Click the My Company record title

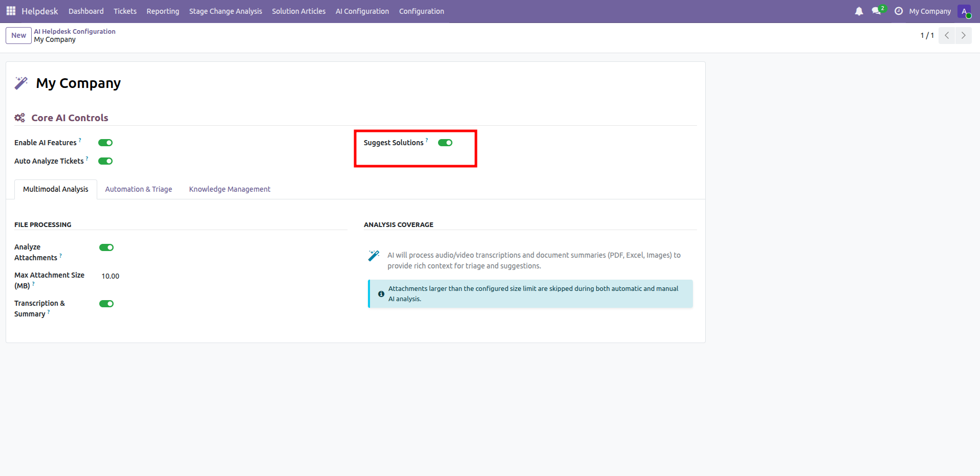[78, 83]
